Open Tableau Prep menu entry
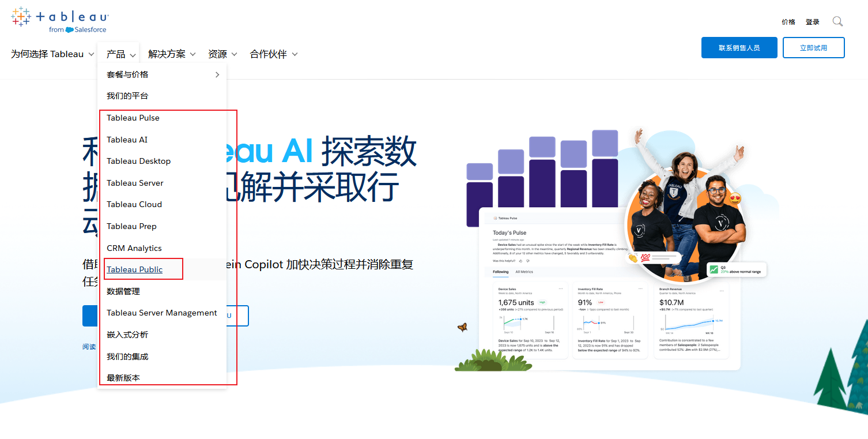The image size is (868, 439). [132, 226]
